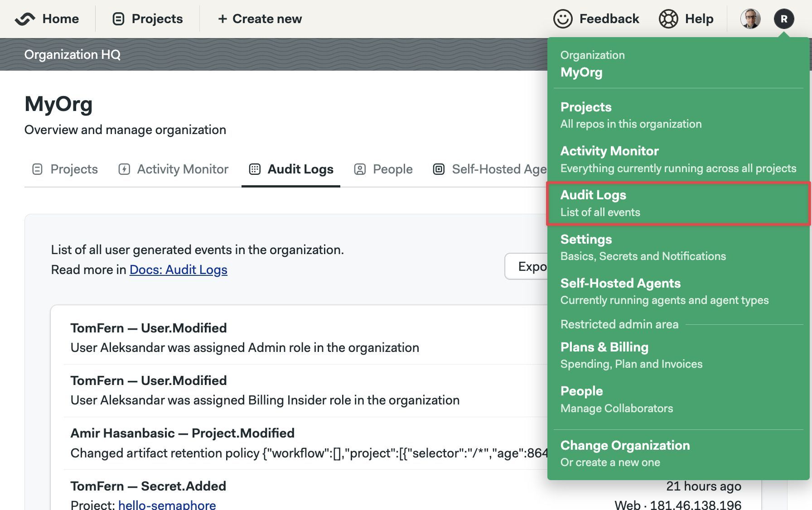Open the Help link text
812x510 pixels.
(x=699, y=19)
